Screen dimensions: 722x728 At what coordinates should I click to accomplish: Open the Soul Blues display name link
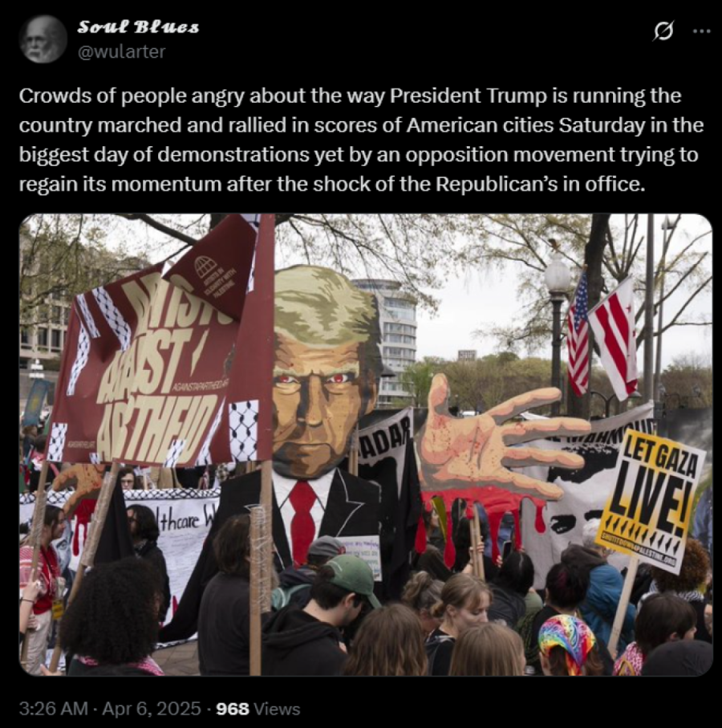(138, 26)
